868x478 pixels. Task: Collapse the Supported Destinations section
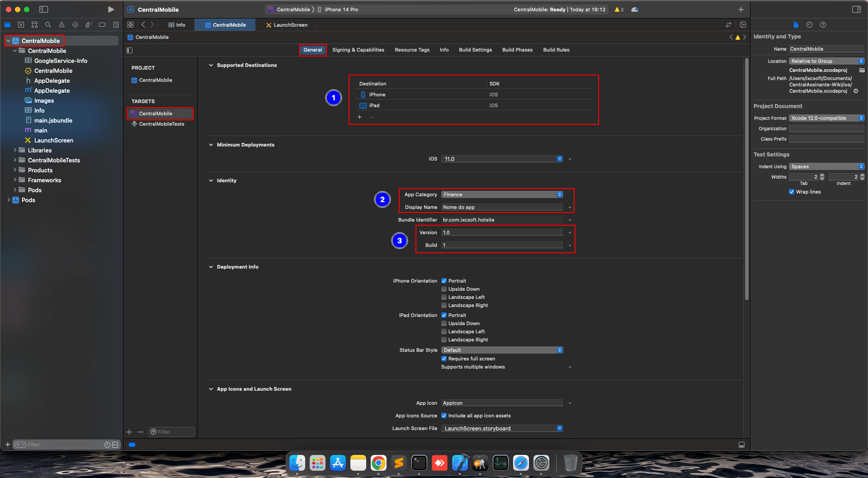211,65
